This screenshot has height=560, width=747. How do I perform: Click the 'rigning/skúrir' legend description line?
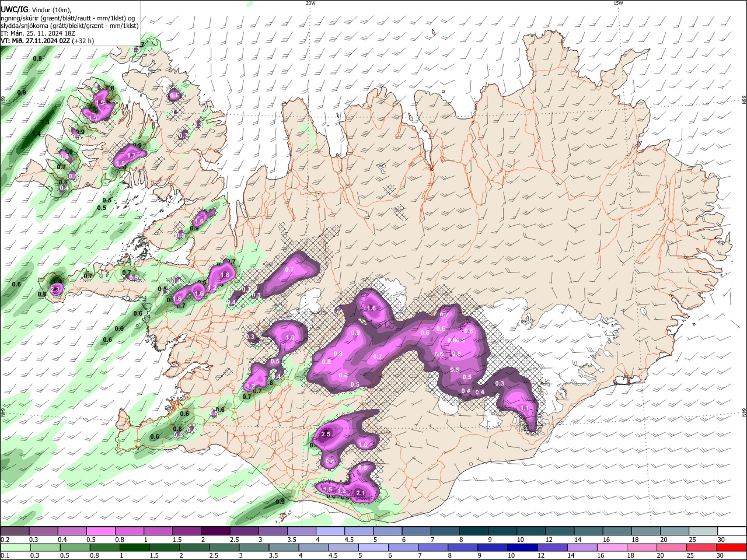coord(68,18)
